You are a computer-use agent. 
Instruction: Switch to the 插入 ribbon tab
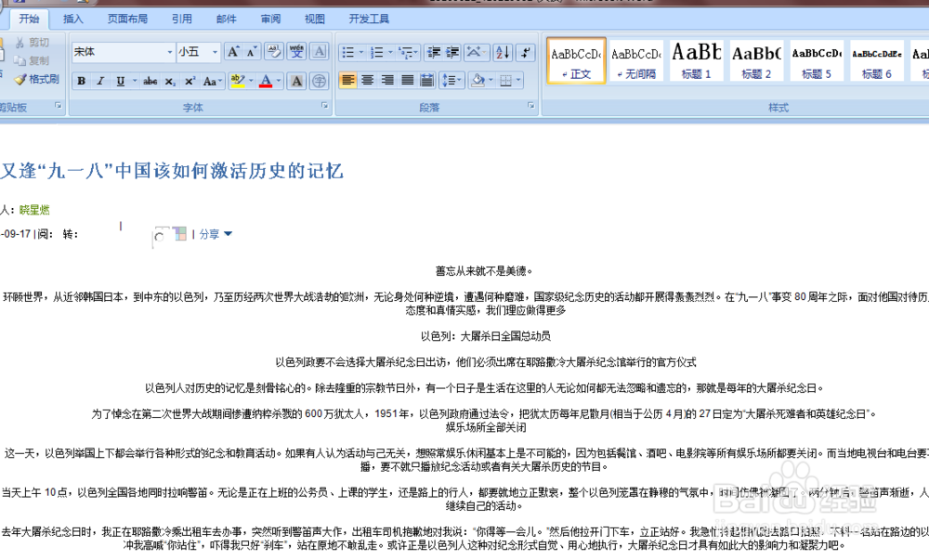[x=72, y=18]
